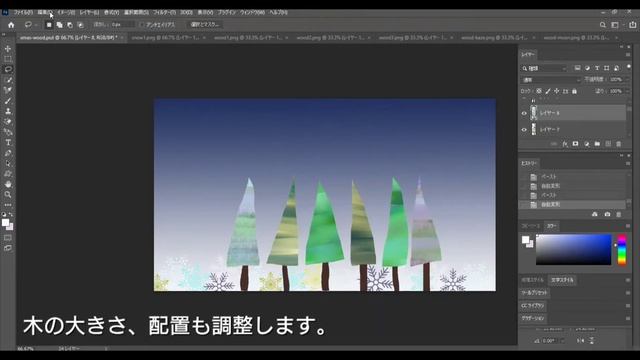The width and height of the screenshot is (640, 360).
Task: Click the Share icon at top right
Action: tap(633, 25)
